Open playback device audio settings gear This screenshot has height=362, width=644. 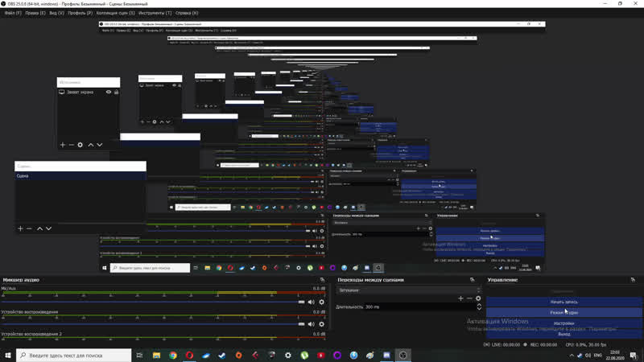point(321,324)
